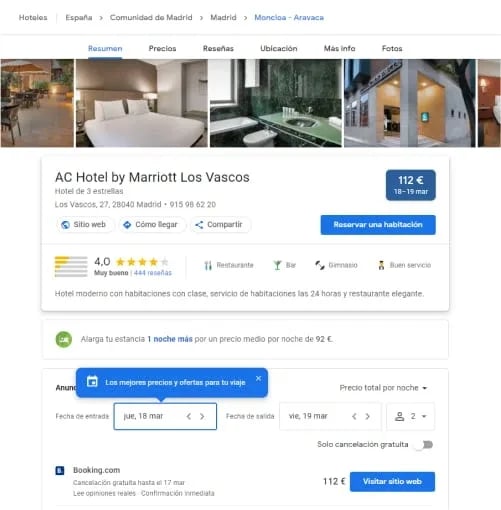Open the green marble bathroom photo
501x510 pixels.
(x=276, y=103)
